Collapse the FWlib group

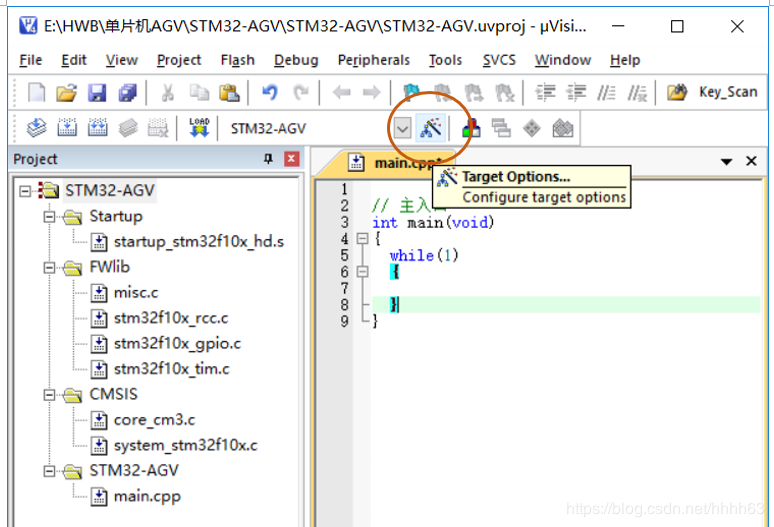[x=49, y=267]
